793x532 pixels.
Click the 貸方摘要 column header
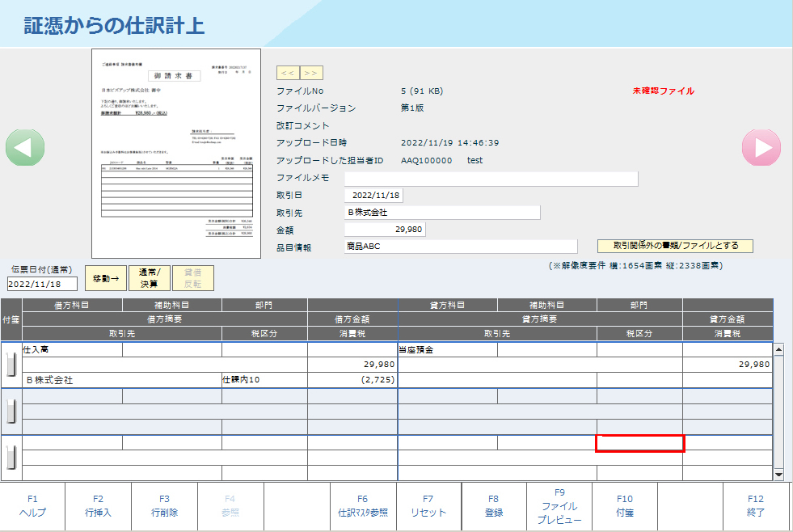point(540,319)
